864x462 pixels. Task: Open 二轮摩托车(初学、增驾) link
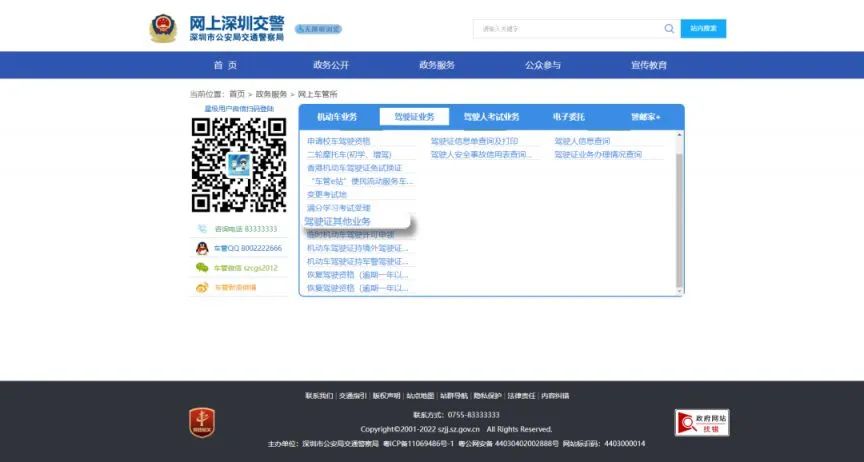[x=349, y=154]
